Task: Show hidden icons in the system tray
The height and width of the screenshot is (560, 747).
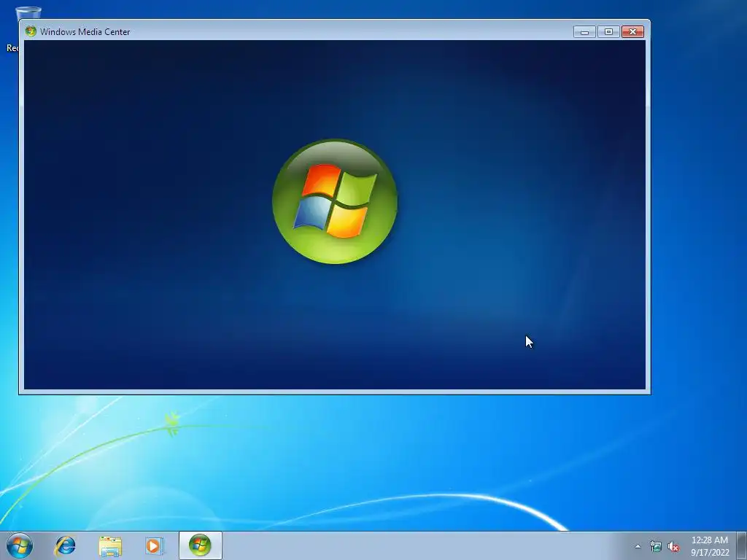Action: 638,546
